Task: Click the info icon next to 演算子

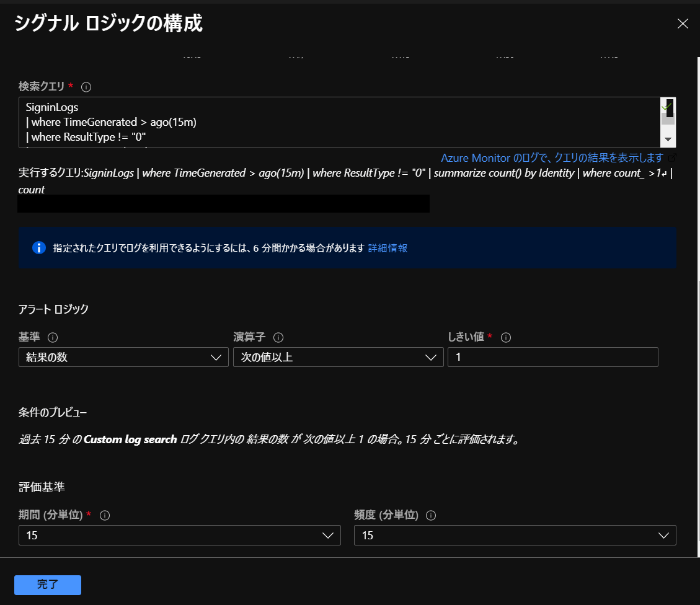Action: pyautogui.click(x=278, y=337)
